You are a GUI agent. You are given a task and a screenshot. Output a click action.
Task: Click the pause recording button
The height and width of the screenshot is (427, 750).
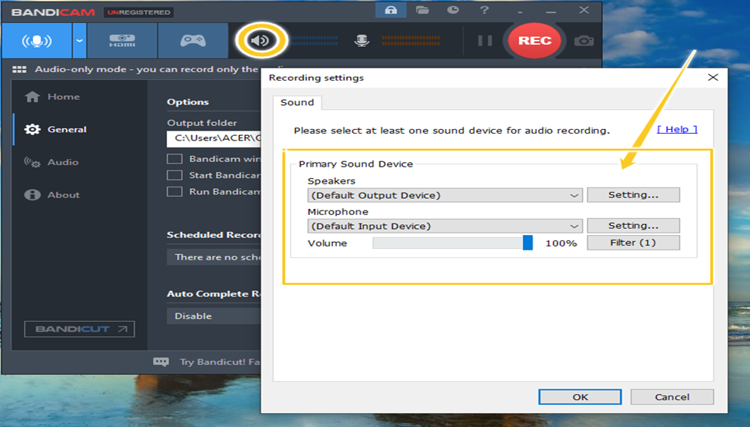click(485, 41)
